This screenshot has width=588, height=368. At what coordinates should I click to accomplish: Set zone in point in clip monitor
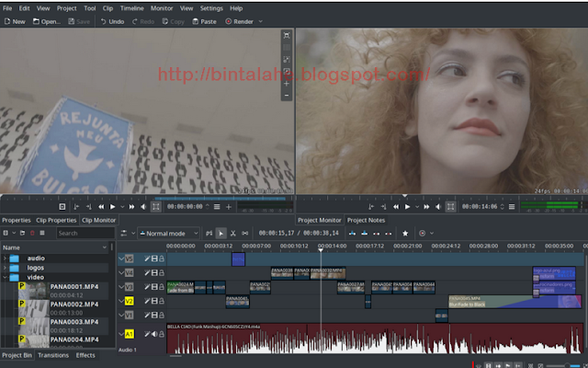coord(76,206)
